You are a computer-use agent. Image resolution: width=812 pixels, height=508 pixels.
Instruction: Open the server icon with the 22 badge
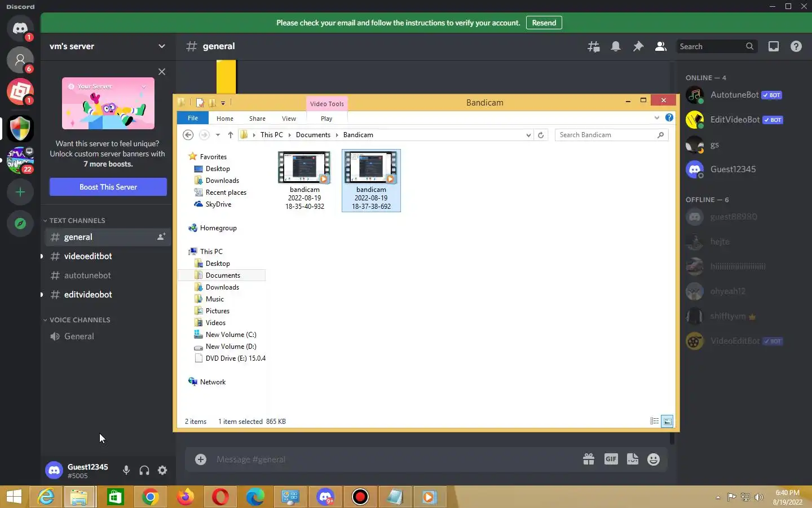tap(20, 160)
